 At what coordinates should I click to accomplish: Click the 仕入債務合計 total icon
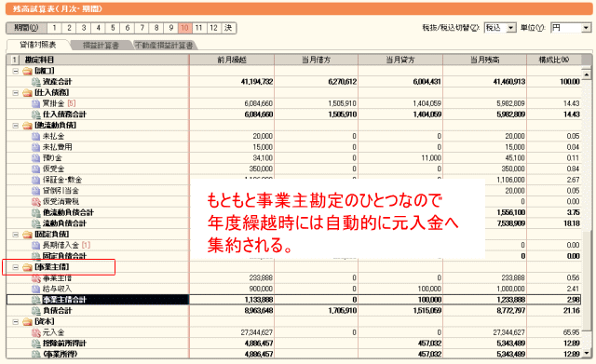(x=36, y=115)
